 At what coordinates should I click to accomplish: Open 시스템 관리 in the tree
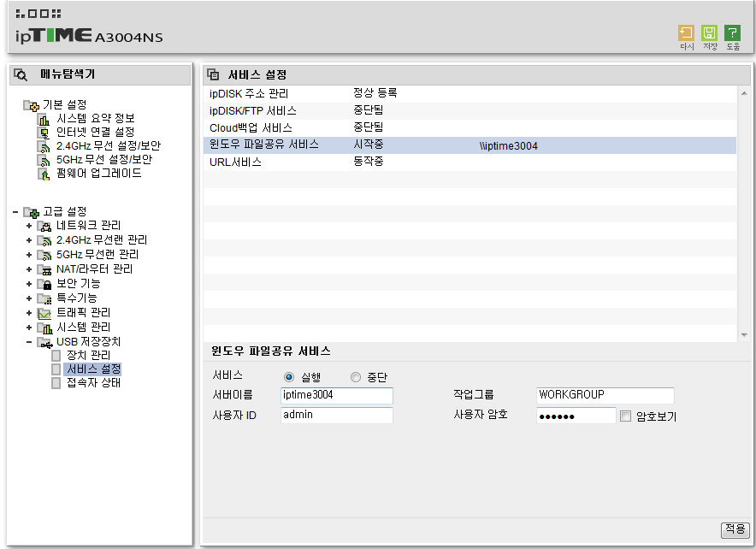click(84, 328)
